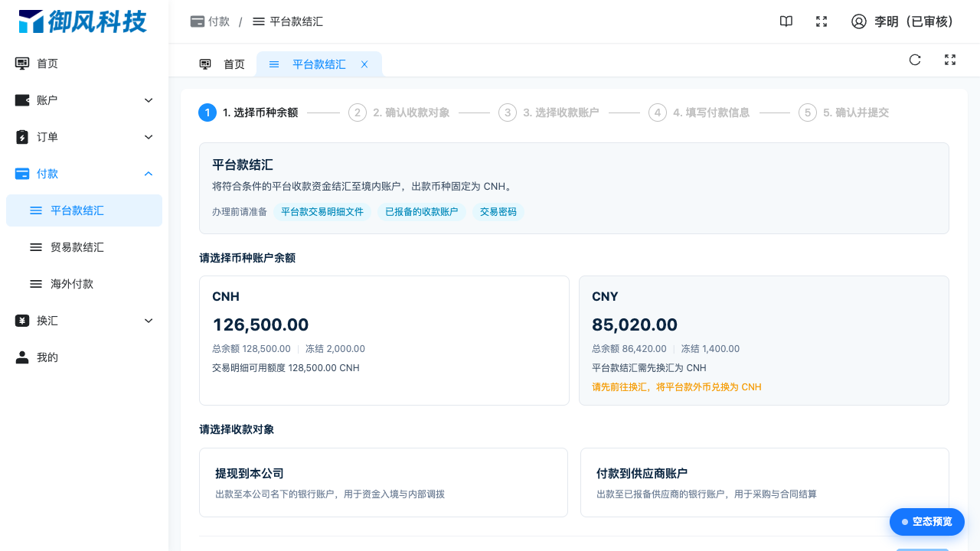Screen dimensions: 980x551
Task: Click step 2 确认收款对象
Action: coord(399,112)
